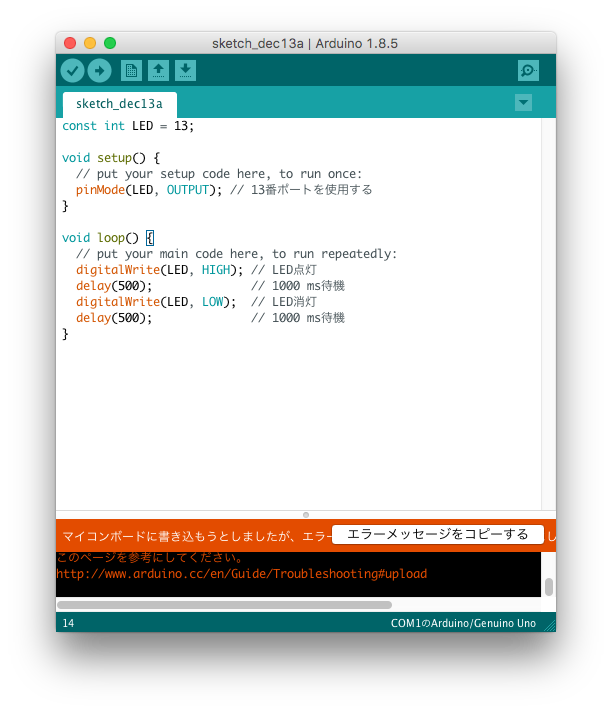Image resolution: width=612 pixels, height=712 pixels.
Task: Click the 'put your setup code here' comment
Action: [219, 174]
